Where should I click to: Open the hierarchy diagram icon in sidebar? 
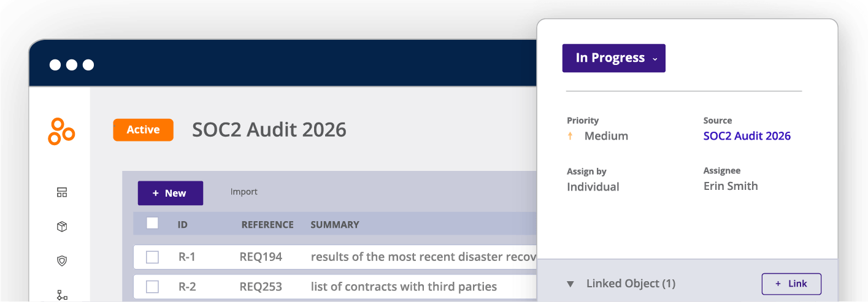coord(62,295)
